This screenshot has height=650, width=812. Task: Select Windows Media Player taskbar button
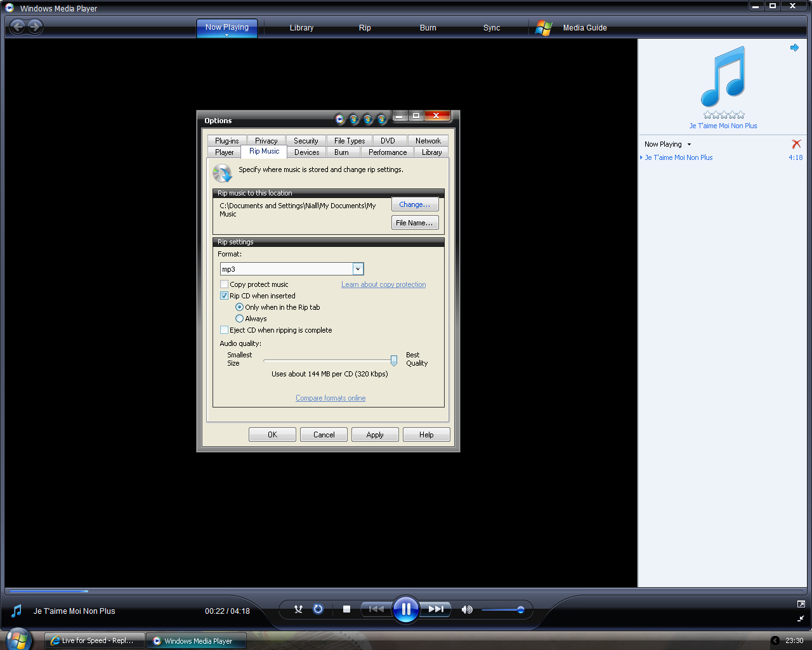(x=196, y=641)
